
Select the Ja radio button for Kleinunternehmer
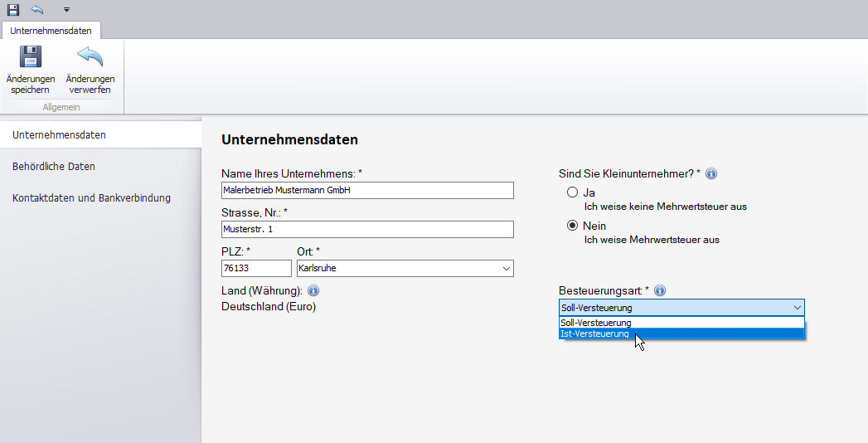pos(572,192)
